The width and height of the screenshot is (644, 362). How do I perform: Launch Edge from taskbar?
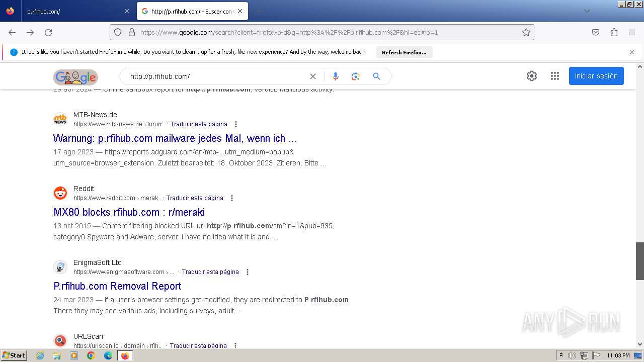pos(108,355)
